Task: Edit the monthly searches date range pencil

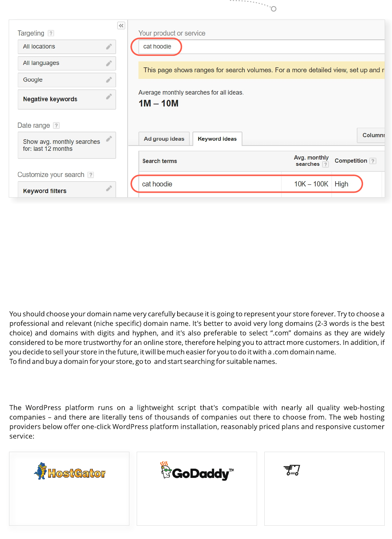Action: click(109, 139)
